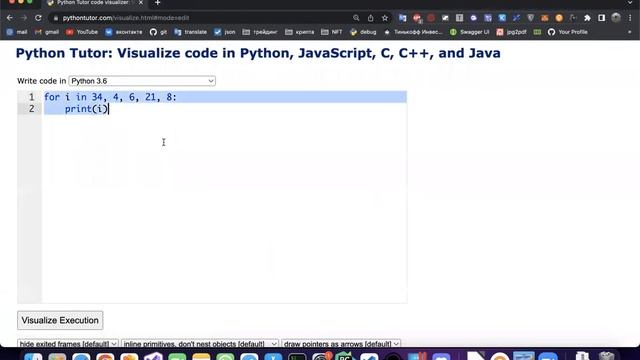The width and height of the screenshot is (640, 360).
Task: Open the YouTube bookmark
Action: [82, 32]
